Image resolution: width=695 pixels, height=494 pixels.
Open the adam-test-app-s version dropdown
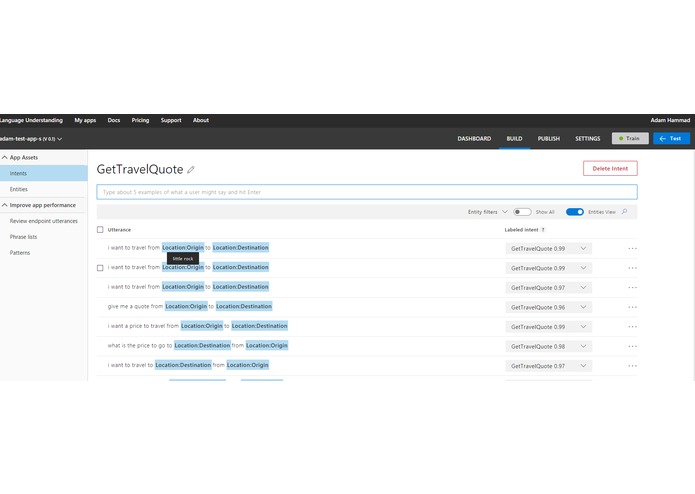(31, 139)
